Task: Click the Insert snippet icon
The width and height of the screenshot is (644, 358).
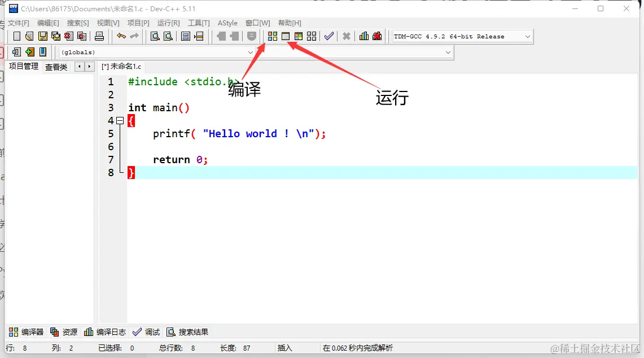Action: pos(16,52)
